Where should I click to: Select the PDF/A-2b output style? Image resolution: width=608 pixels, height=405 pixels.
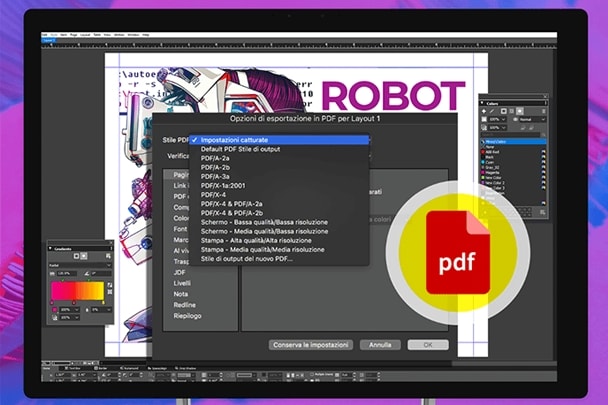(x=280, y=167)
